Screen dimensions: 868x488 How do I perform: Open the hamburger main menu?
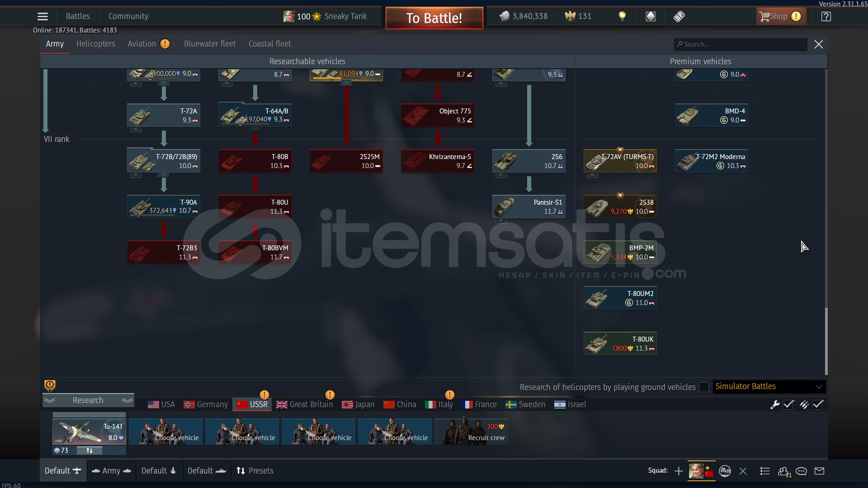pos(42,17)
